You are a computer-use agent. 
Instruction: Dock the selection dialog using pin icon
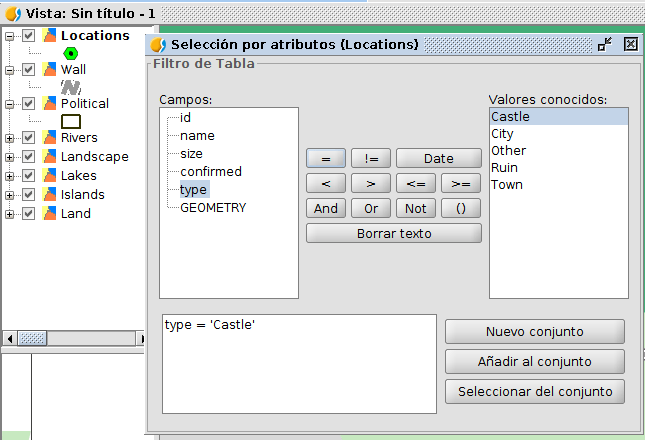tap(605, 44)
